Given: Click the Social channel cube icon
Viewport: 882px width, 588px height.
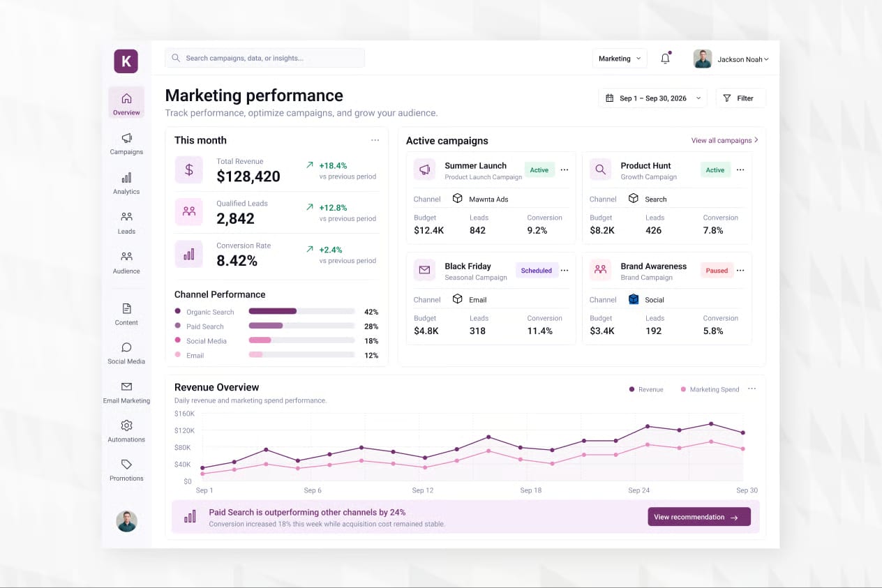Looking at the screenshot, I should click(633, 299).
